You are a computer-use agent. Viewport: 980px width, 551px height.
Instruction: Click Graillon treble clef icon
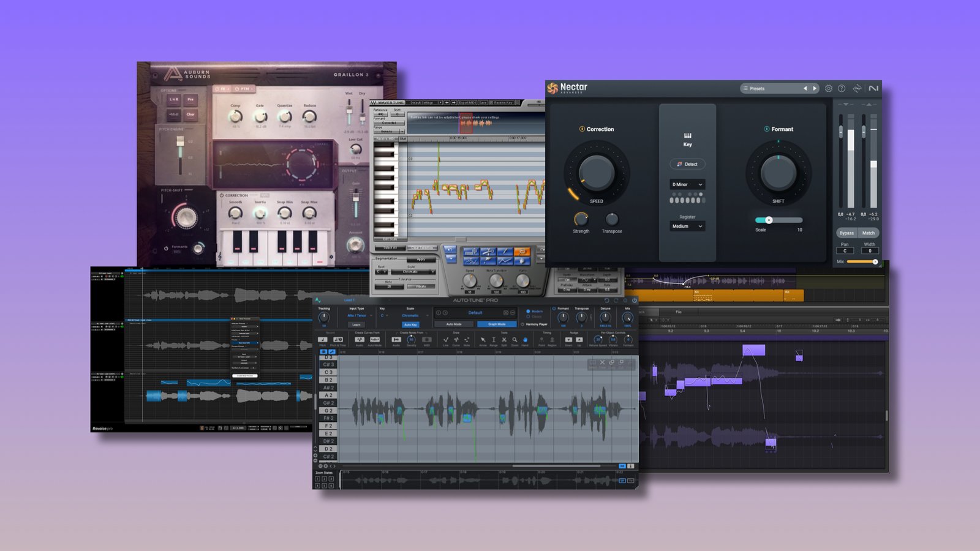coord(220,256)
